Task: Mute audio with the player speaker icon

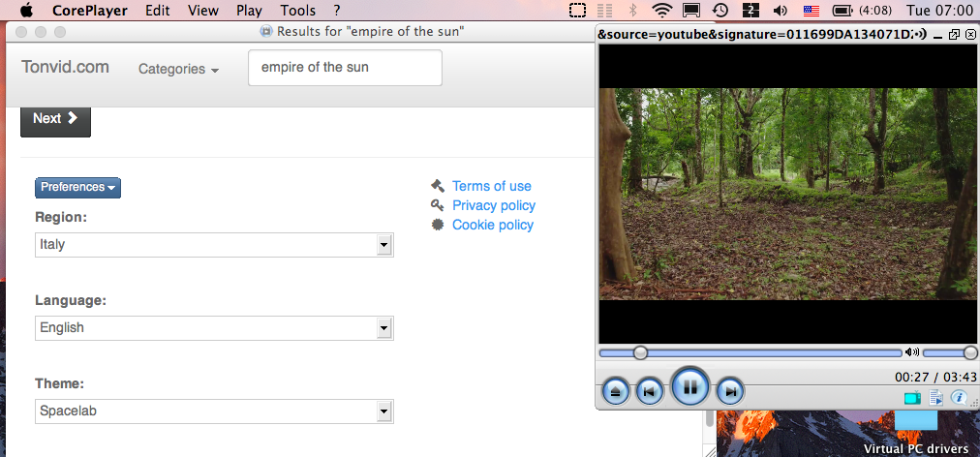Action: click(x=912, y=352)
